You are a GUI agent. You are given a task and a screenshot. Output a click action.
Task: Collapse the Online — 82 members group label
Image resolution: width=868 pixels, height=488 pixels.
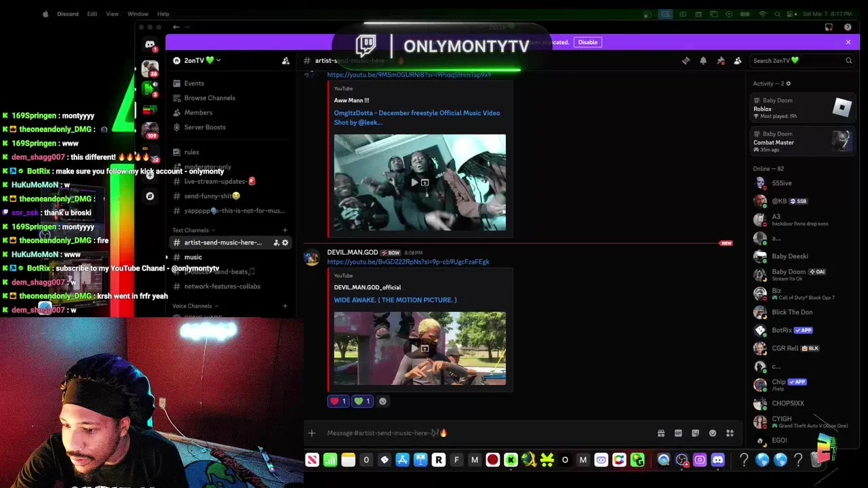point(768,169)
